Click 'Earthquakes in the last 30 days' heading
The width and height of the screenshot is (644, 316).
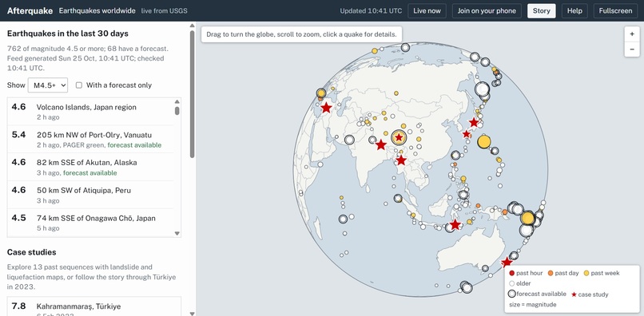coord(68,34)
